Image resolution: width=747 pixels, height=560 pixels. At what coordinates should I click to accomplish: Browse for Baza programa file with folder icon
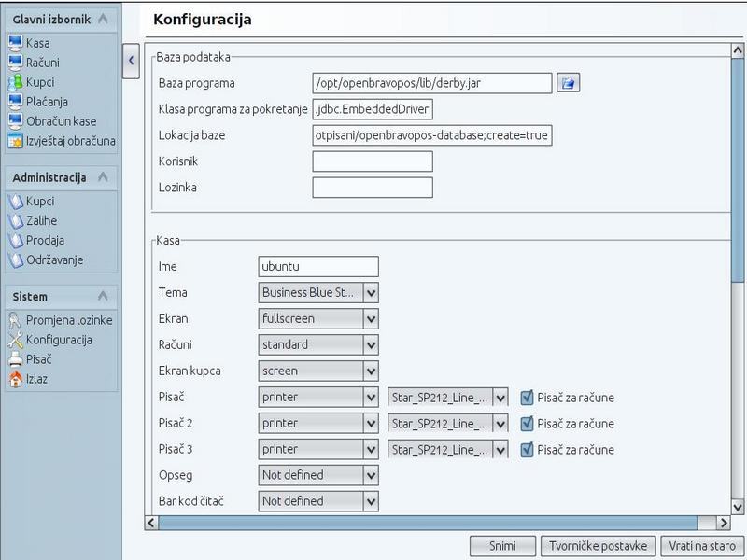[568, 83]
